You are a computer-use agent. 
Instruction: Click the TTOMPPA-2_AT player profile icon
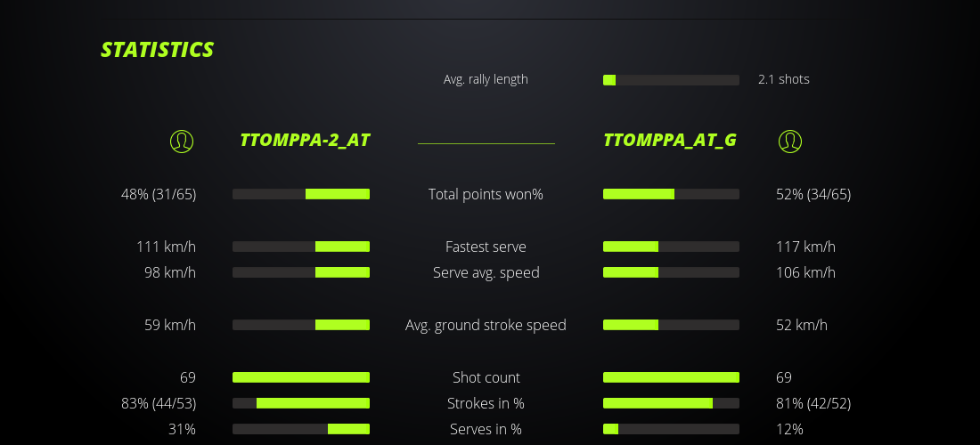point(182,141)
